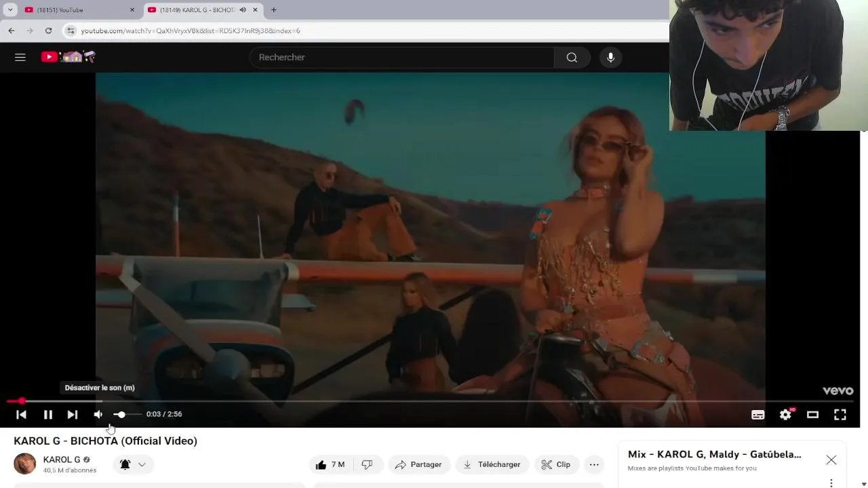The image size is (868, 488).
Task: Start voice search with microphone icon
Action: (610, 58)
